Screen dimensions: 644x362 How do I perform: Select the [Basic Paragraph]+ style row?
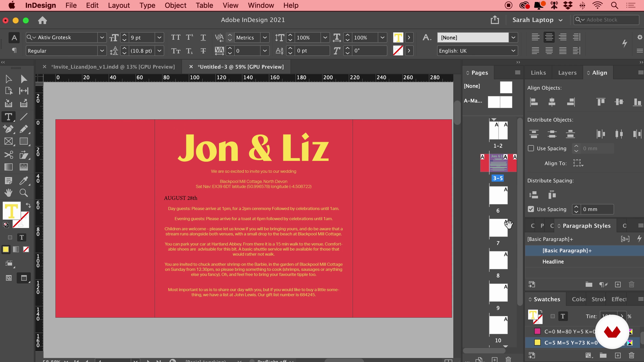coord(584,251)
